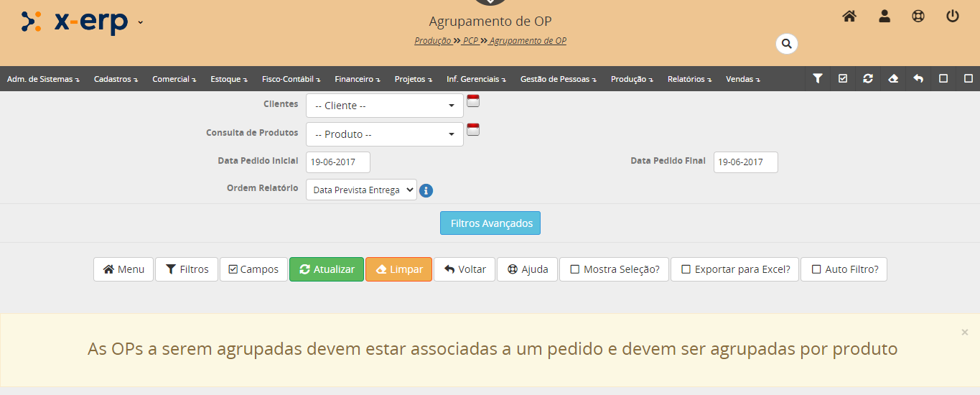Enable the Mostra Seleção checkbox
The image size is (980, 395).
[575, 269]
